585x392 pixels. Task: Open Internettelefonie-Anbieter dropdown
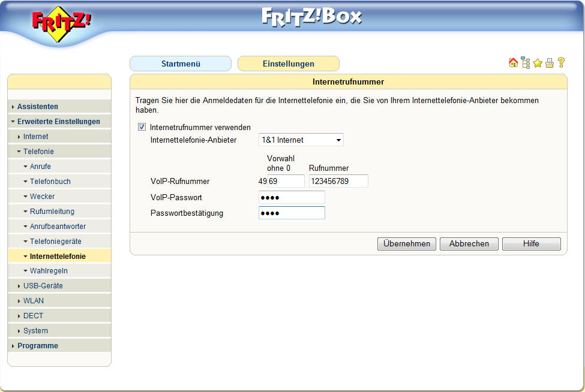[301, 140]
